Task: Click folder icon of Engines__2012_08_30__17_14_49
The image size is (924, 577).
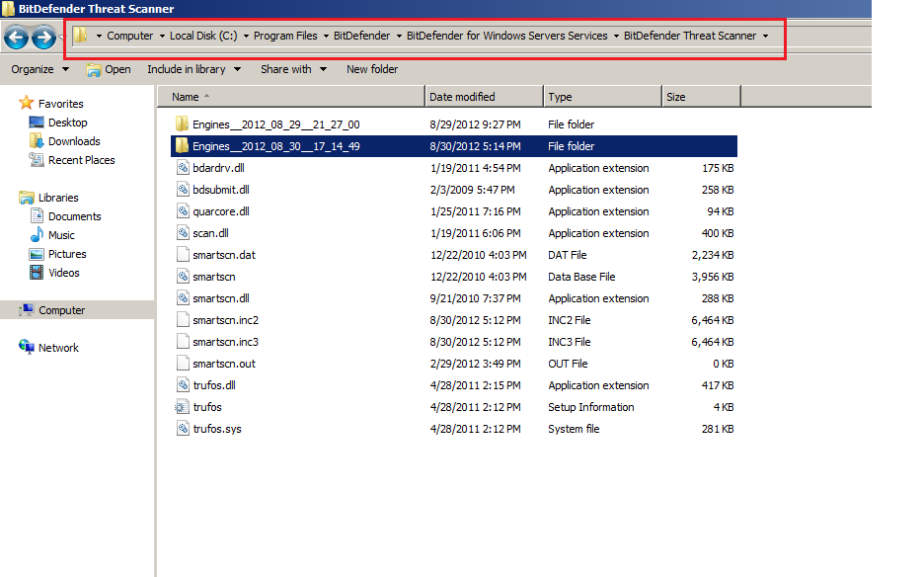Action: tap(182, 145)
